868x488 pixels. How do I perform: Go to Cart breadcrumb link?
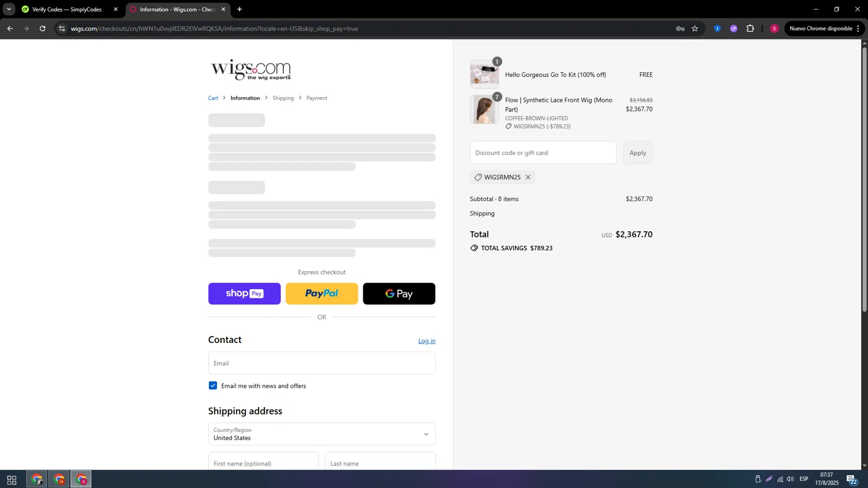click(213, 98)
